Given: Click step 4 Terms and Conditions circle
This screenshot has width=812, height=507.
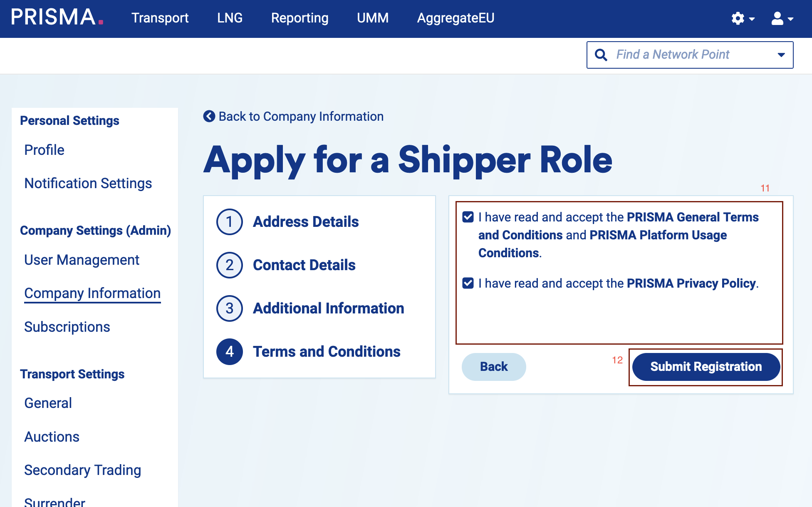Looking at the screenshot, I should click(x=230, y=352).
